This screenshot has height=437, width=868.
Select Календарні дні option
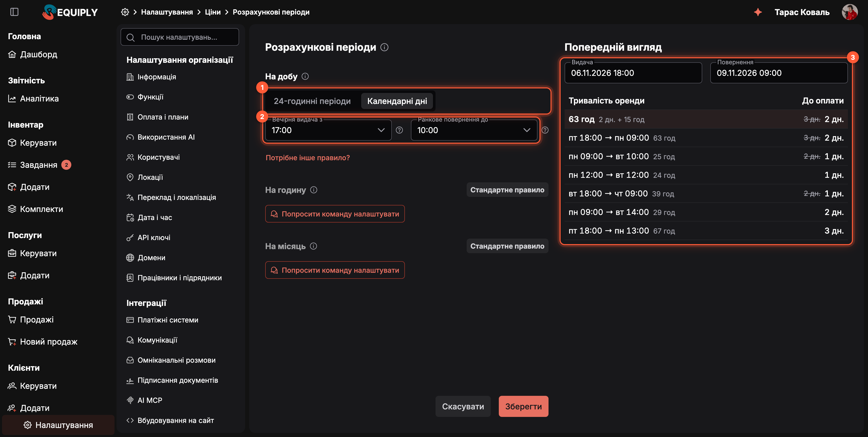(397, 101)
